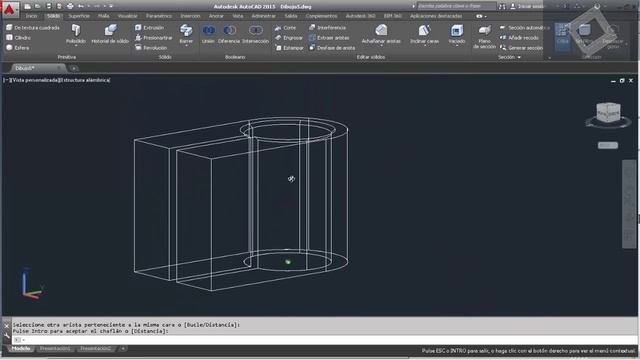The image size is (640, 360).
Task: Click the Modelo layout tab
Action: [20, 349]
